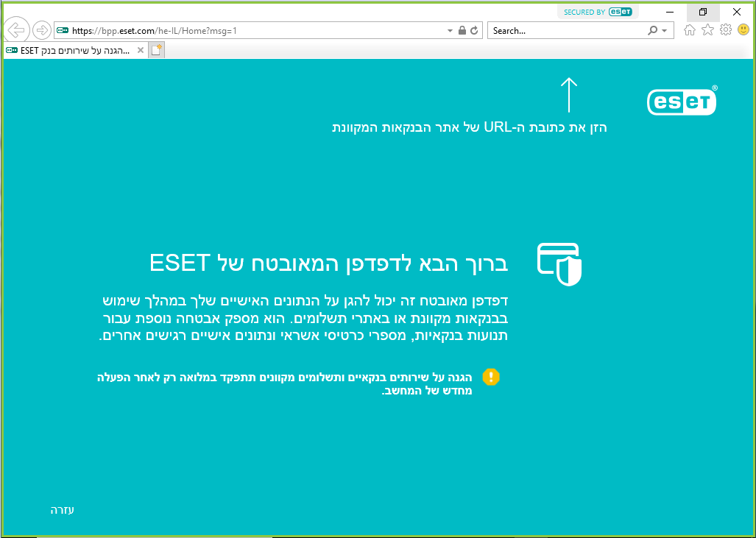This screenshot has width=756, height=538.
Task: Close the browser window
Action: click(736, 12)
